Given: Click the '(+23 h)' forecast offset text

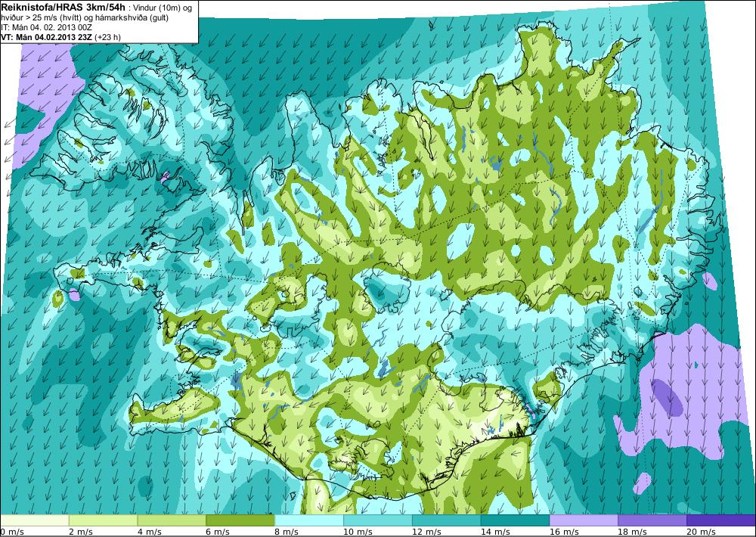Looking at the screenshot, I should (108, 37).
